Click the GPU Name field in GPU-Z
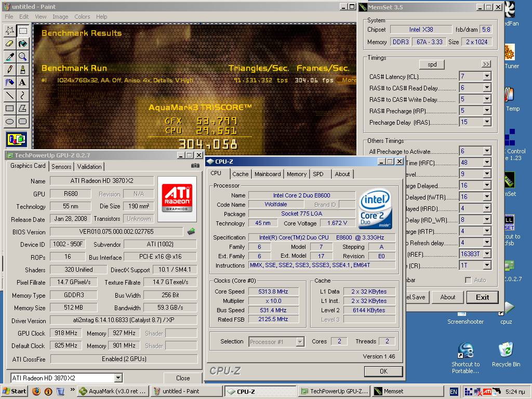This screenshot has height=399, width=532. (102, 181)
